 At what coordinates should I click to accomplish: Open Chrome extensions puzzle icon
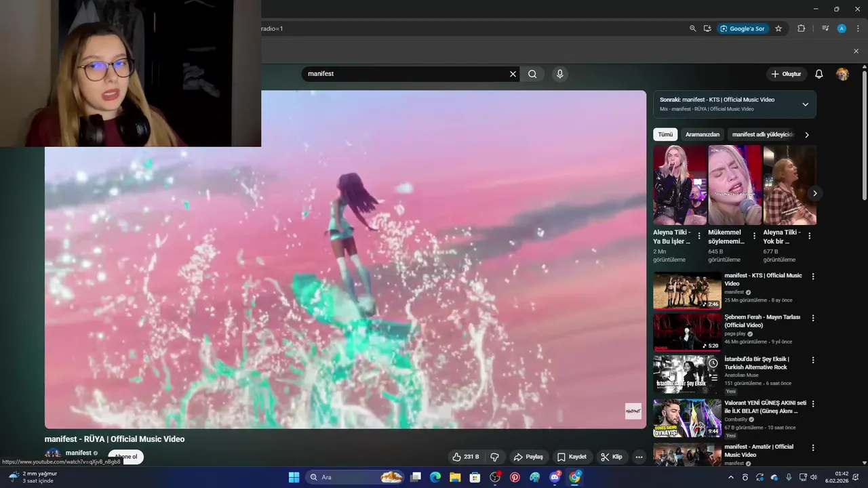click(801, 28)
